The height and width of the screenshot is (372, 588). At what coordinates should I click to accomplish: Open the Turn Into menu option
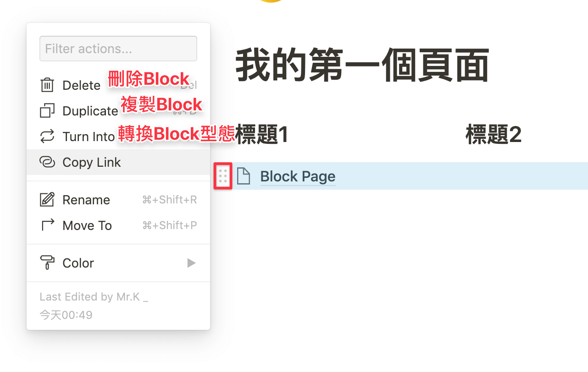click(x=89, y=137)
